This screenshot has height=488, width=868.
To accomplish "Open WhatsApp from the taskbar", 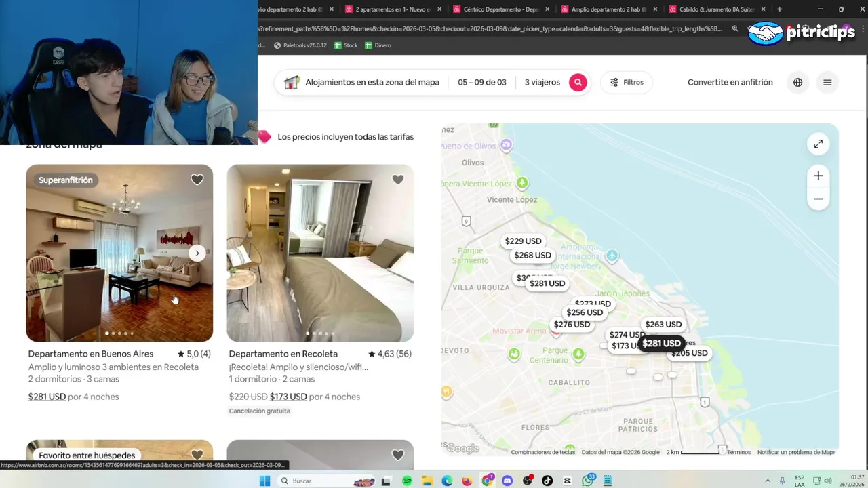I will coord(588,481).
